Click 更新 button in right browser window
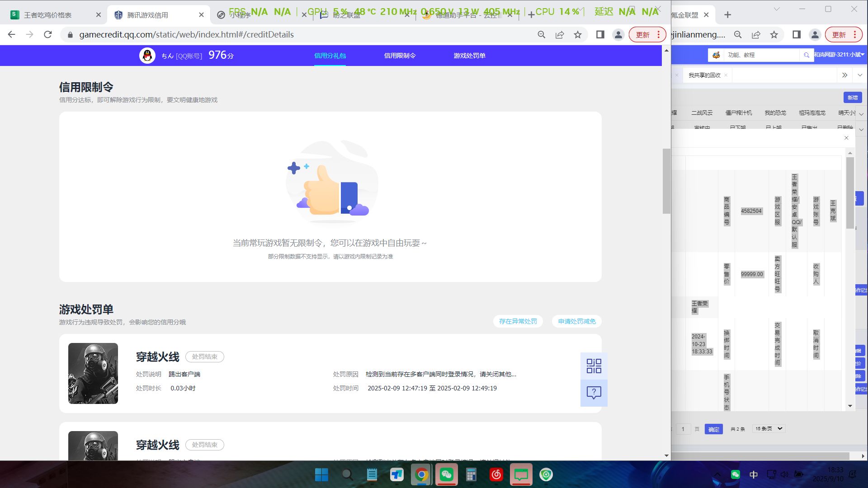Viewport: 868px width, 488px height. point(844,34)
